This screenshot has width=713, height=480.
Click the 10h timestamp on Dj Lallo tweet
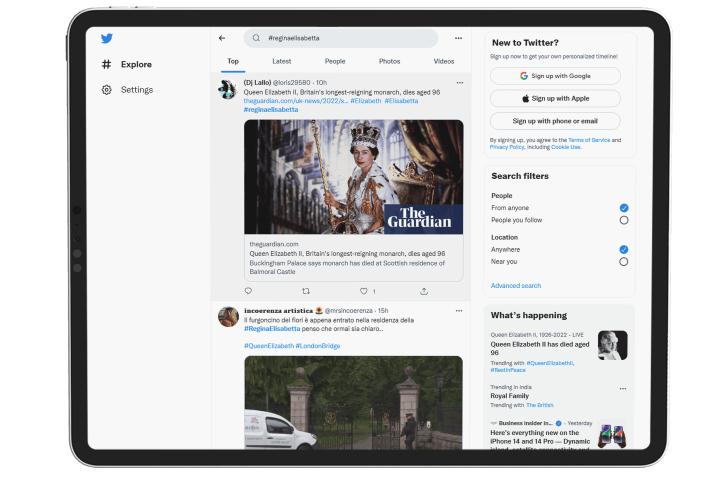321,83
